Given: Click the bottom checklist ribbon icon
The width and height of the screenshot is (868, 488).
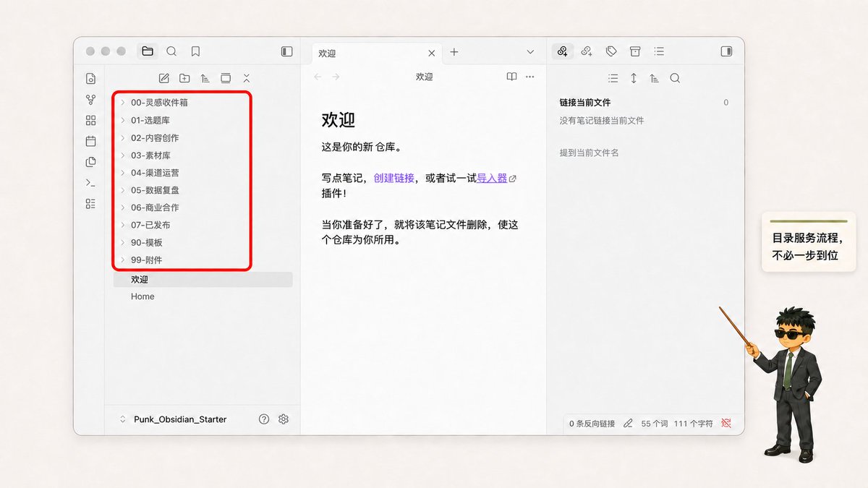Looking at the screenshot, I should [90, 204].
